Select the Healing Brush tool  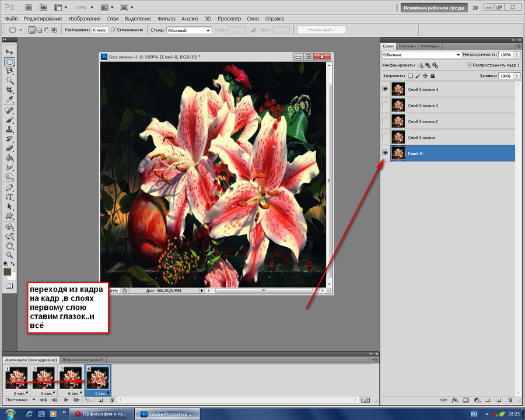click(9, 110)
